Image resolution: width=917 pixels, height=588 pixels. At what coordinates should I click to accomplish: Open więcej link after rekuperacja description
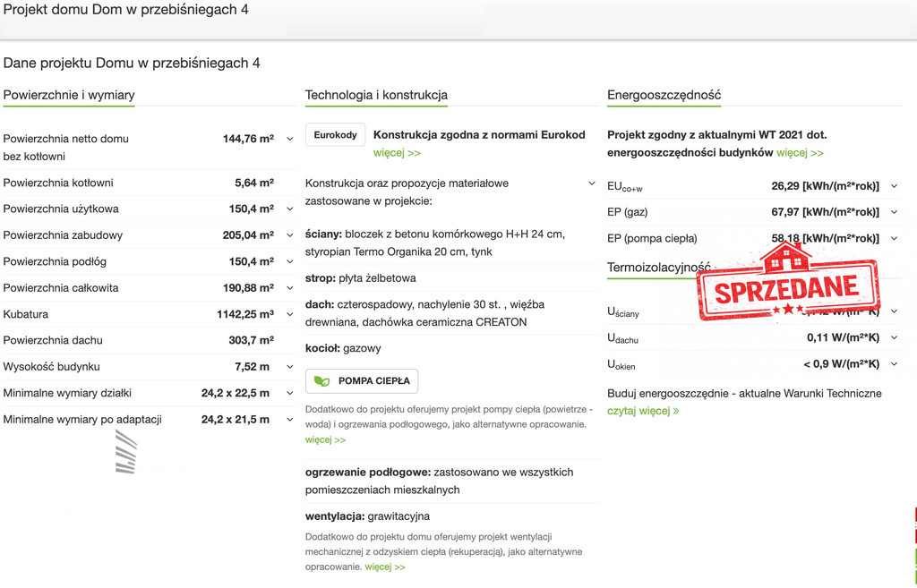tap(385, 567)
